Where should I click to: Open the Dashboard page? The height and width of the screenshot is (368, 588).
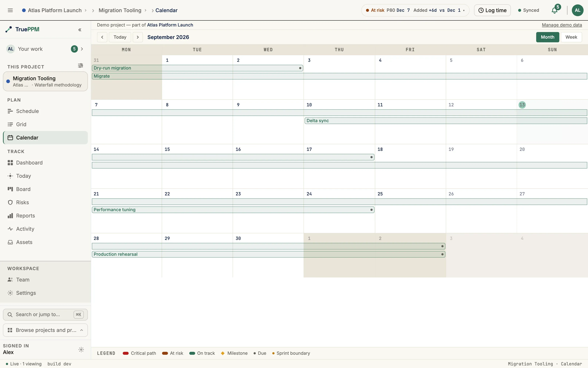point(45,163)
